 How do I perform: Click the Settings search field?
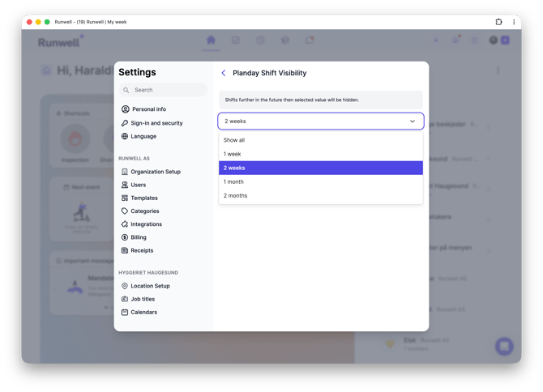[x=163, y=90]
